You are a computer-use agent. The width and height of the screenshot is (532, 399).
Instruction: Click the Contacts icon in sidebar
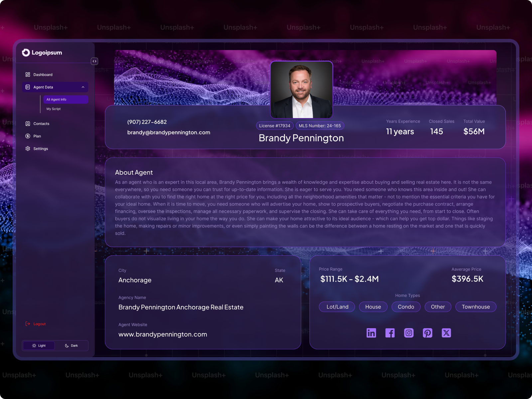pyautogui.click(x=28, y=124)
